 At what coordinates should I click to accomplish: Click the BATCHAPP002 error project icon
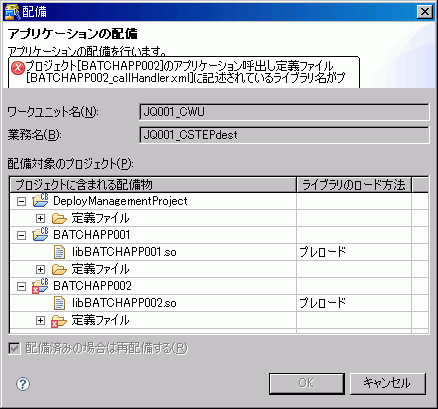[x=40, y=286]
